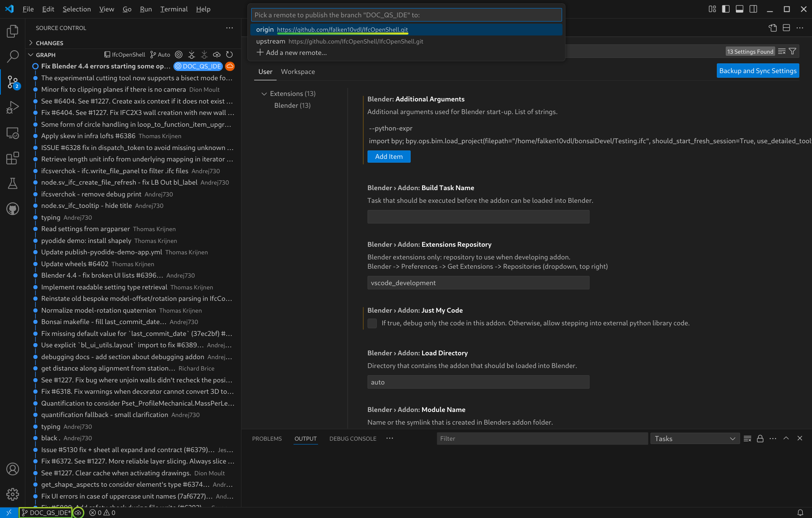Split the editor down icon
This screenshot has width=812, height=518.
[786, 28]
